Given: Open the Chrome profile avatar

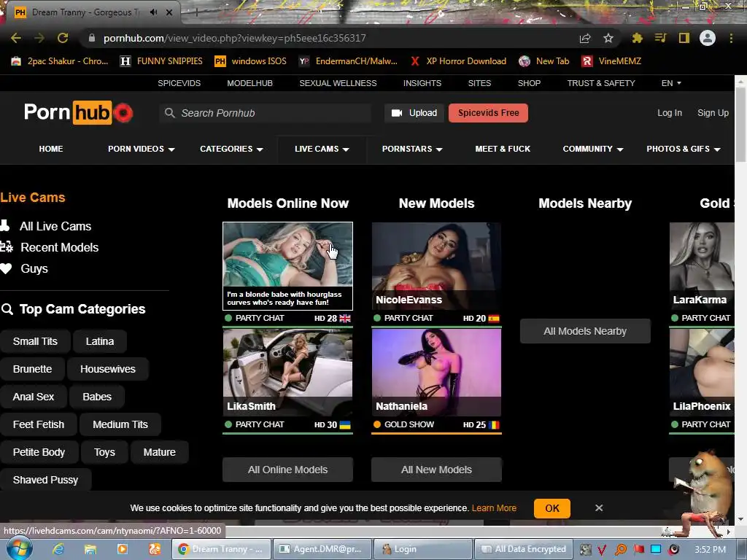Looking at the screenshot, I should [x=708, y=38].
